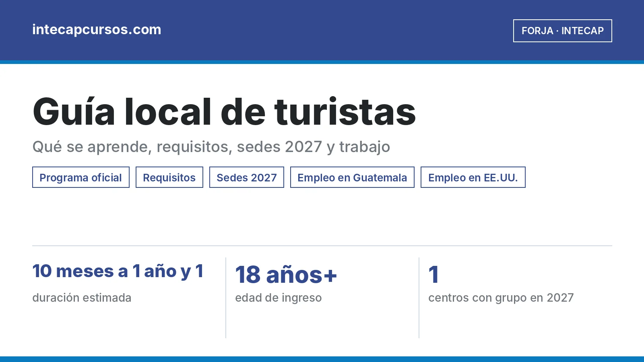Screen dimensions: 644x362
Task: Click the FORJA · INTECAP badge
Action: coord(563,31)
